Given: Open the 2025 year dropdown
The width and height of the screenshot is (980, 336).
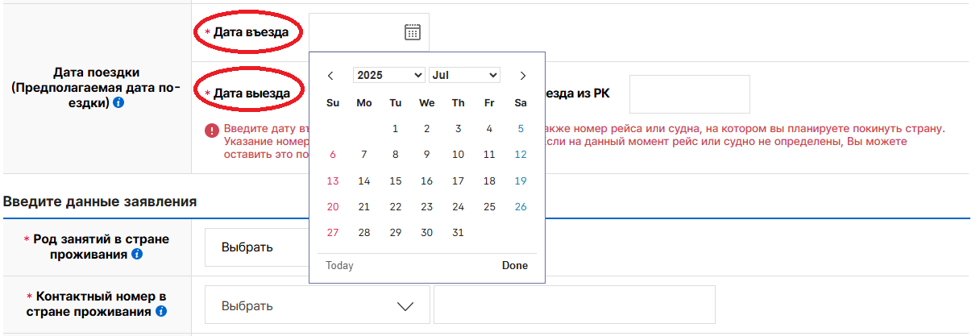Looking at the screenshot, I should (x=389, y=75).
